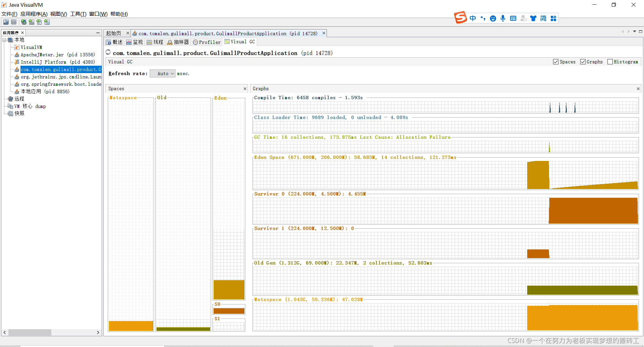Toggle punctuation mode in Sogou bar
Image resolution: width=644 pixels, height=347 pixels.
point(483,18)
